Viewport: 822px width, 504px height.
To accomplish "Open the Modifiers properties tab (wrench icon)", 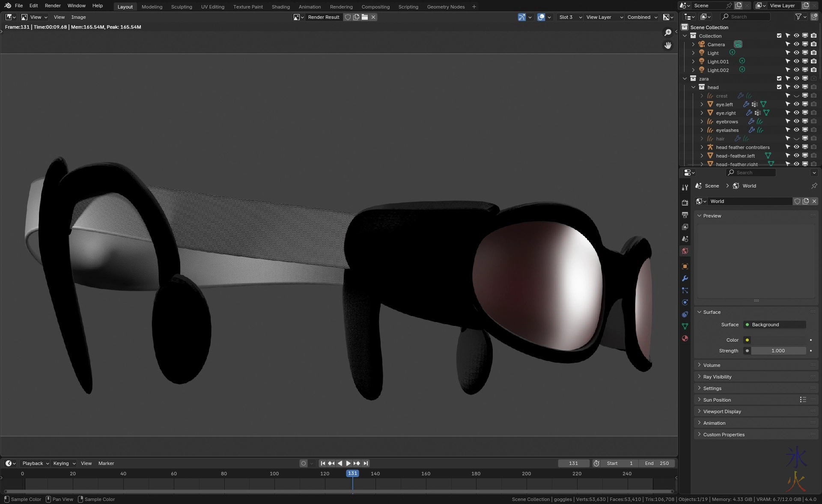I will coord(685,278).
